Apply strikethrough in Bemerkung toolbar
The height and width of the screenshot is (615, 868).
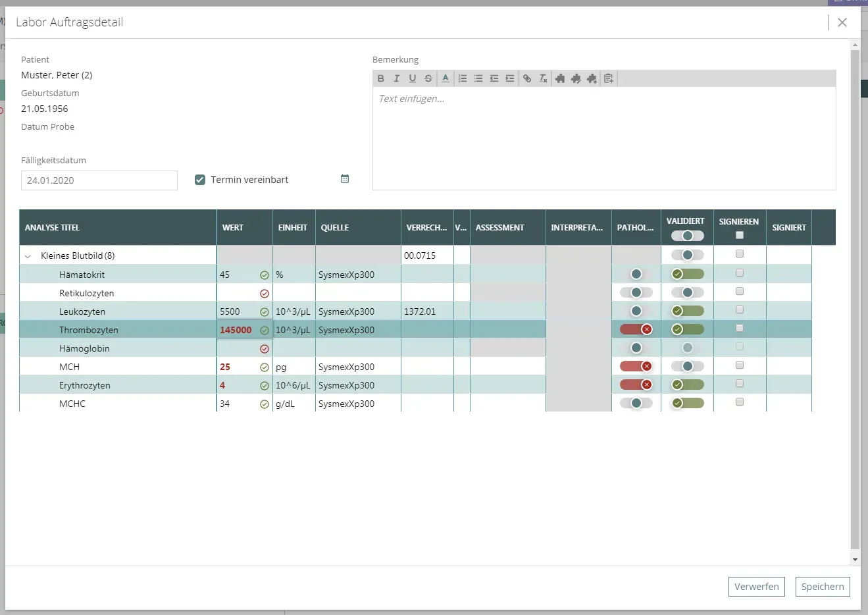428,78
